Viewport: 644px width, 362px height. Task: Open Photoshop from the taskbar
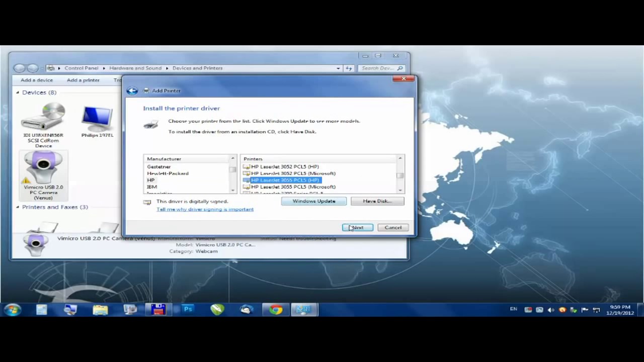click(188, 310)
